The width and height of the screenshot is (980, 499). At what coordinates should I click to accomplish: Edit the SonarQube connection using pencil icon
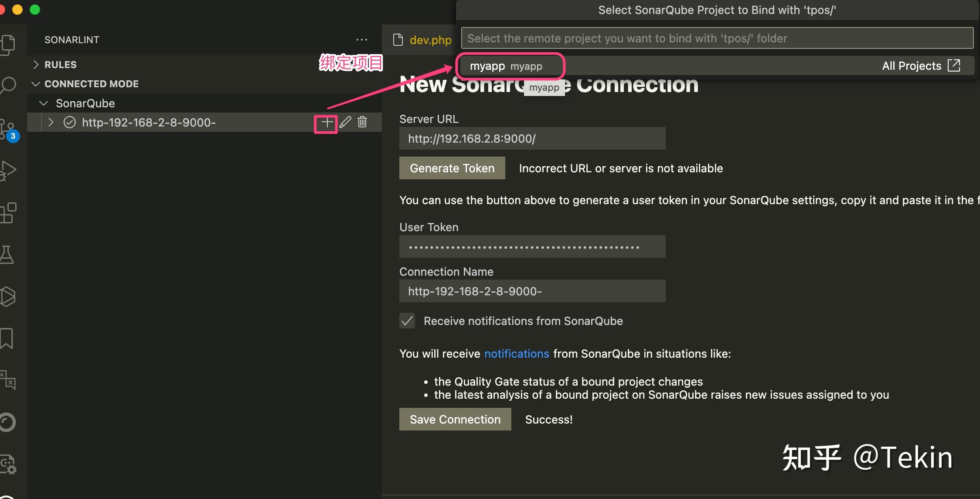click(345, 122)
